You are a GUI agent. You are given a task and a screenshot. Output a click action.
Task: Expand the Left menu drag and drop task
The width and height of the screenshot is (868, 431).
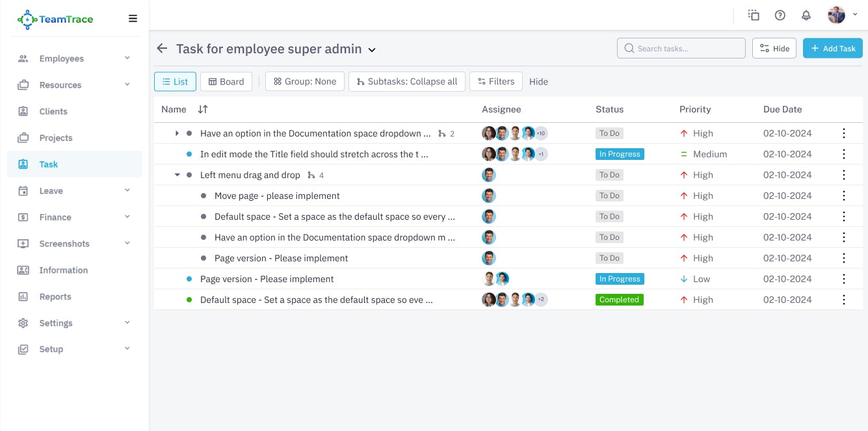click(176, 174)
